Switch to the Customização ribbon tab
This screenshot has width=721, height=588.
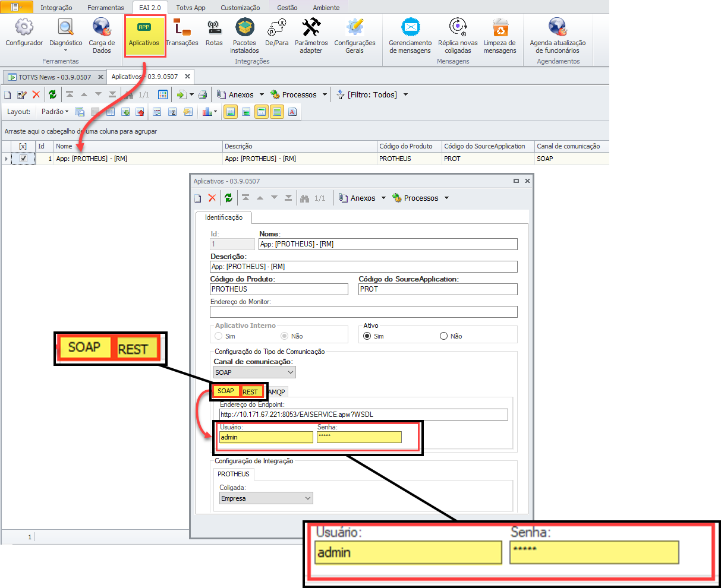point(240,8)
